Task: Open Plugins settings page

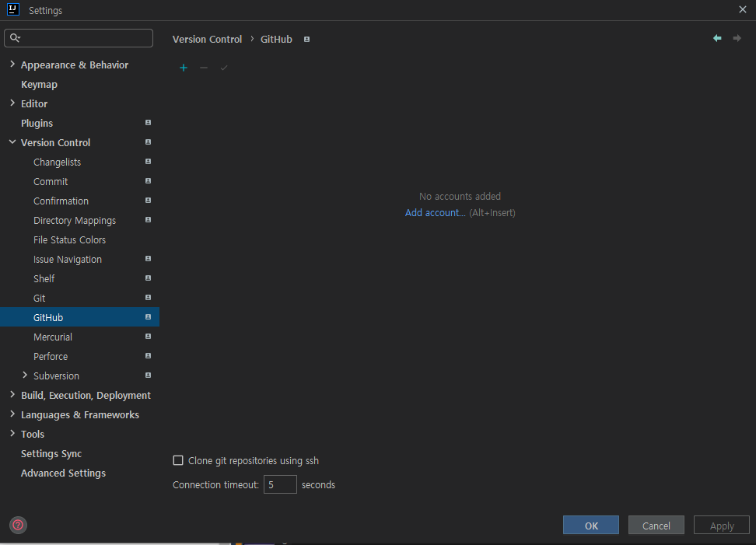Action: pyautogui.click(x=37, y=124)
